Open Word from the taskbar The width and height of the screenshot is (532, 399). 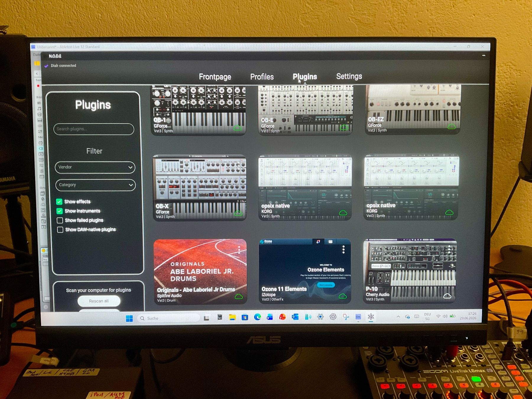tap(270, 317)
